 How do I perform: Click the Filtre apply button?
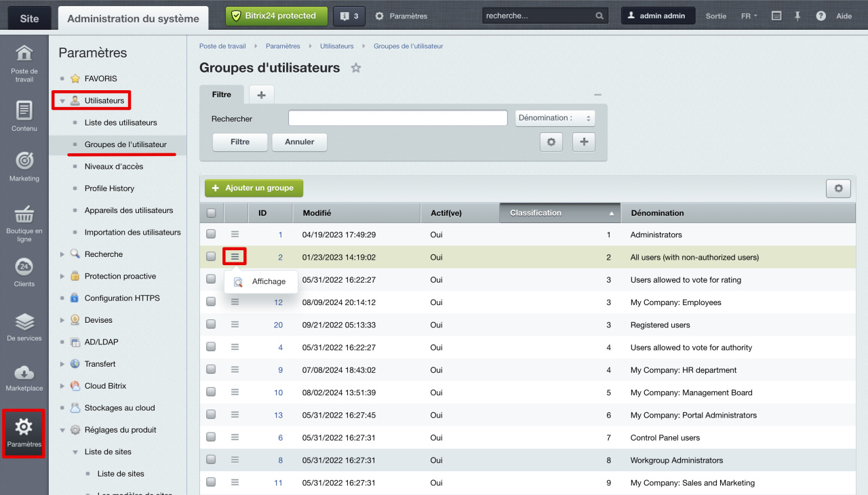pyautogui.click(x=240, y=142)
